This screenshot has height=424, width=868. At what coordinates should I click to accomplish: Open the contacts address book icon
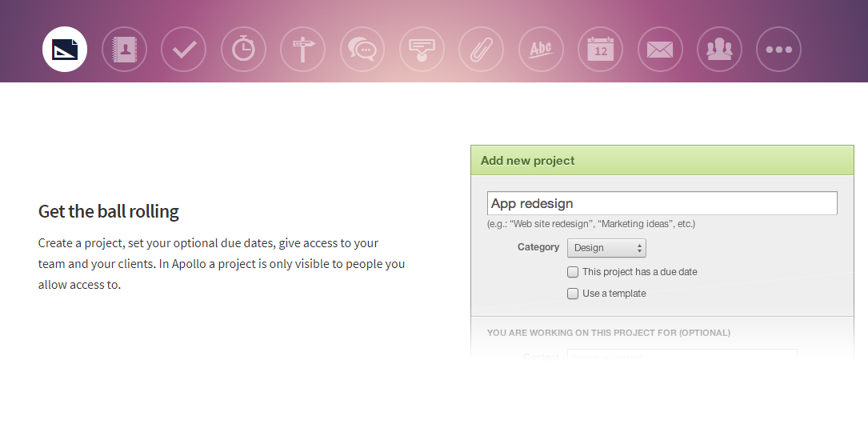coord(124,50)
